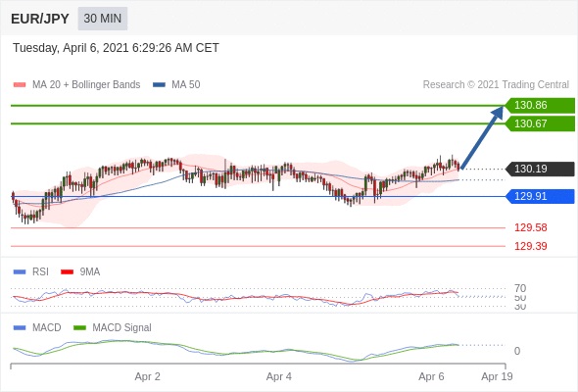Click the 'Apr 2' time axis label
The image size is (578, 392).
[148, 376]
